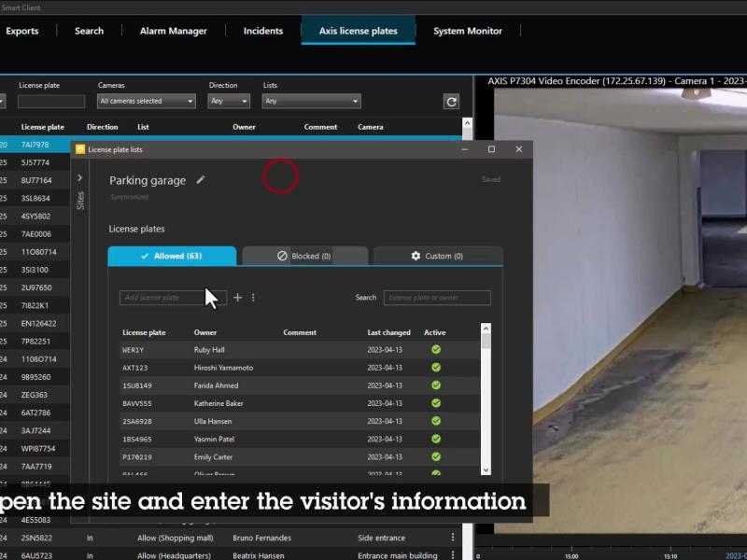Toggle the Active status for Yasmin Patel's plate
747x560 pixels.
[x=435, y=439]
